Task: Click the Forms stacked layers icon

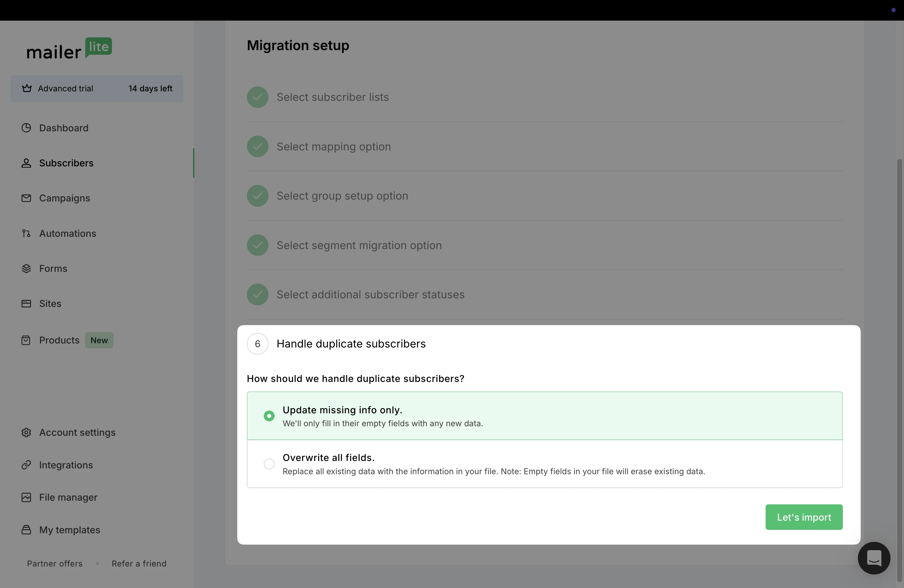Action: click(x=26, y=268)
